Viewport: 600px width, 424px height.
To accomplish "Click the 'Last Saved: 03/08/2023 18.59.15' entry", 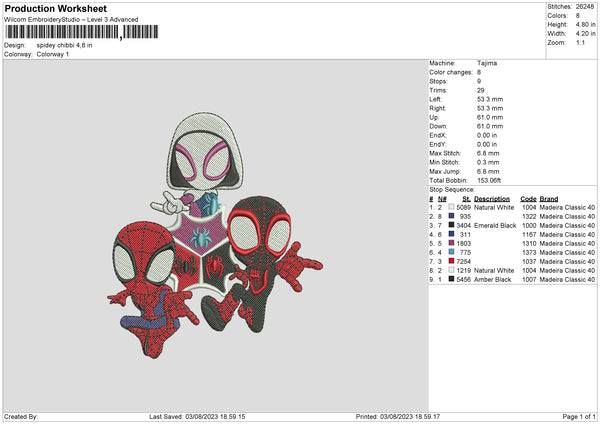I will point(197,416).
